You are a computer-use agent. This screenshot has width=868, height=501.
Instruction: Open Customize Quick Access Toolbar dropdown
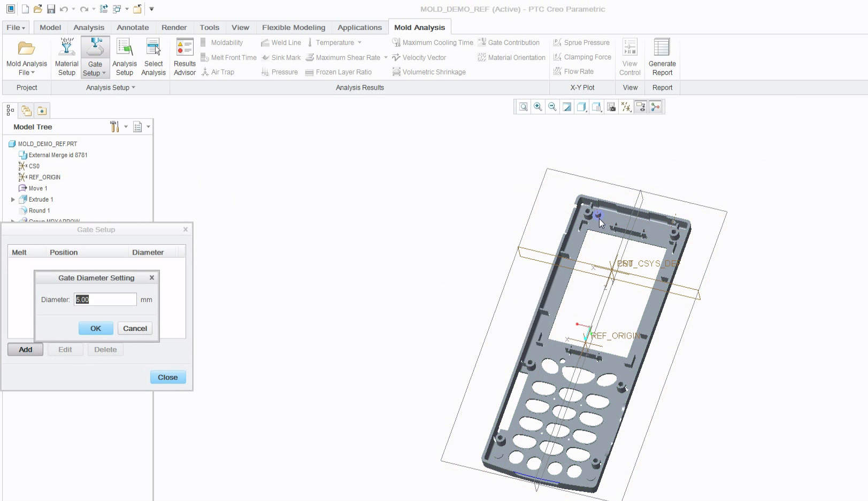(151, 9)
